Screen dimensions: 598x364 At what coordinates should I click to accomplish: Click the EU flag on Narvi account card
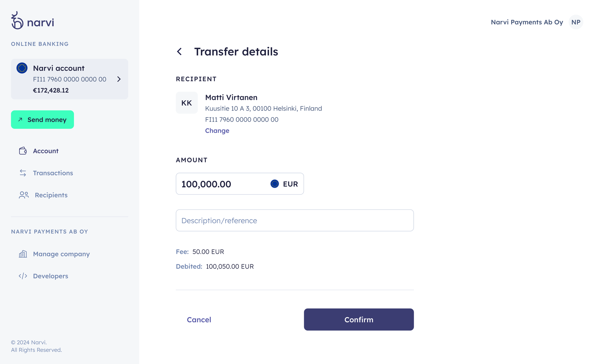(22, 68)
